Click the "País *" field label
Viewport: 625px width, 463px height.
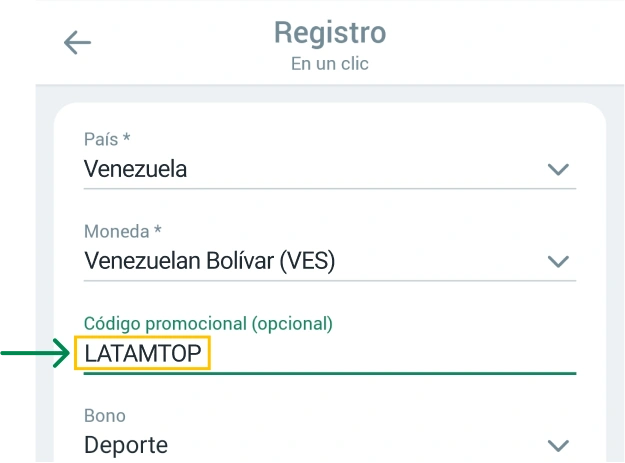[107, 141]
